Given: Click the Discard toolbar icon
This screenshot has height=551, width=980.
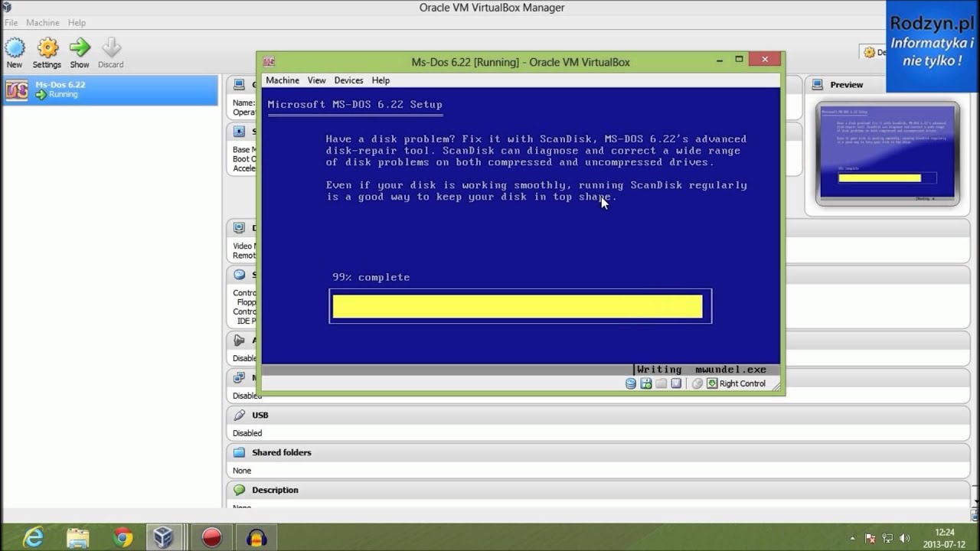Looking at the screenshot, I should click(111, 48).
